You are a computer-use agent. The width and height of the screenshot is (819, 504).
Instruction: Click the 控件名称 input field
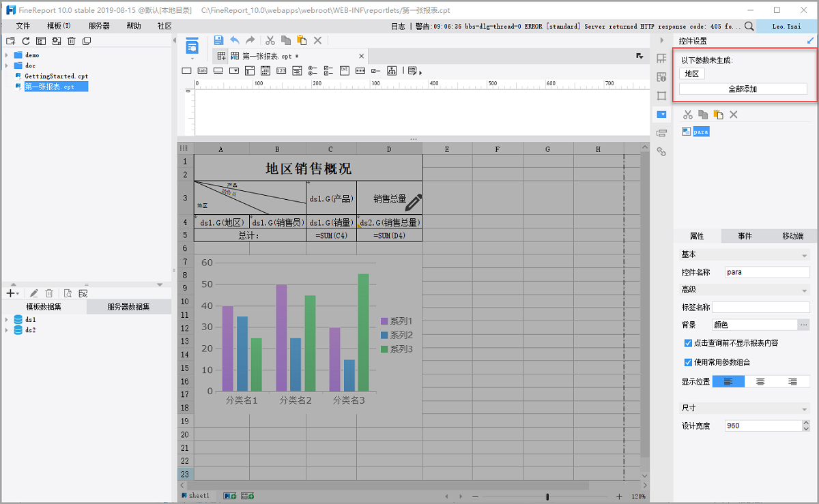click(x=766, y=271)
